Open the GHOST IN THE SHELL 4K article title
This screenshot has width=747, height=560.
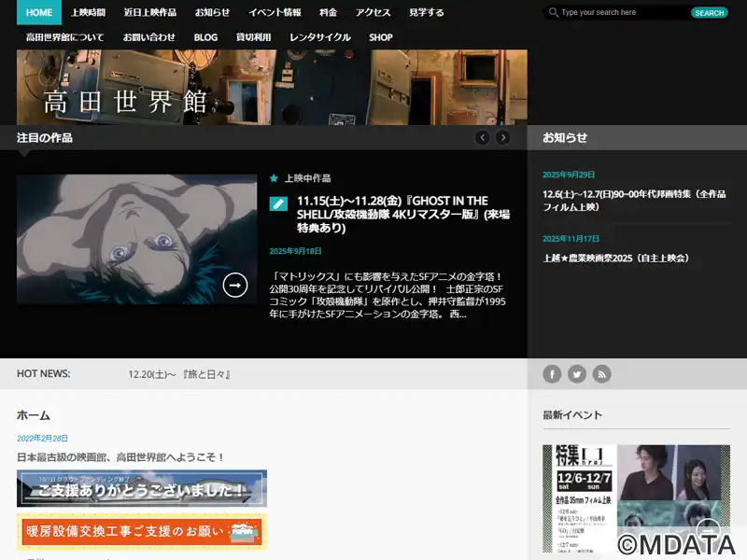pyautogui.click(x=403, y=215)
